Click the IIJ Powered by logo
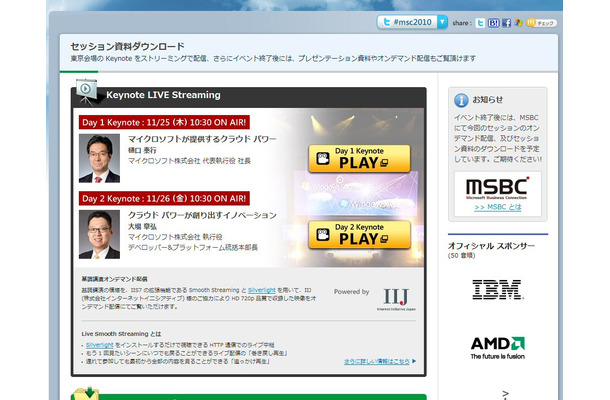This screenshot has height=400, width=610. (x=396, y=298)
